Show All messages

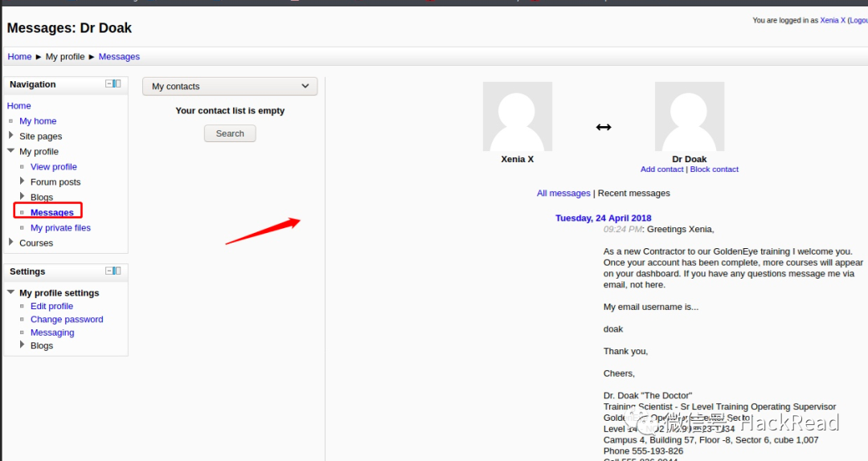[563, 193]
